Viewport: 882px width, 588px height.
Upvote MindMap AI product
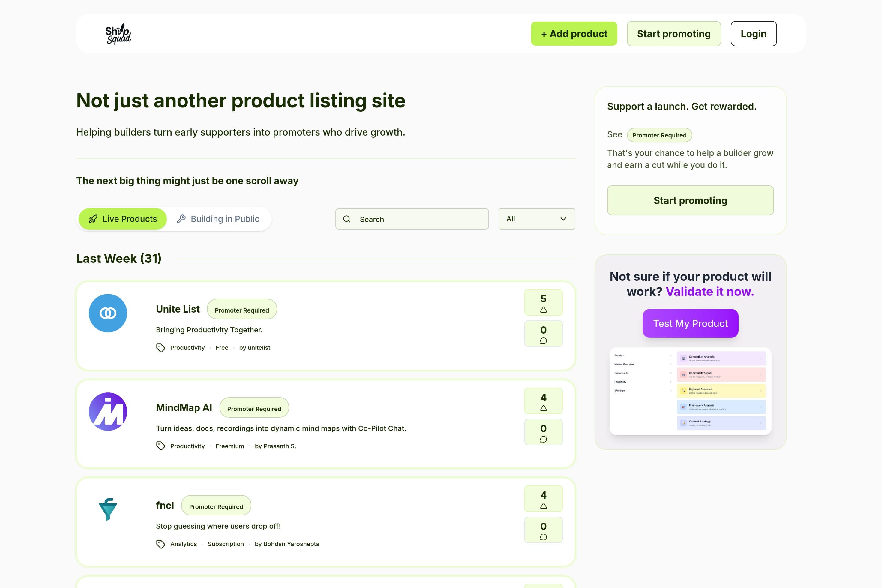click(x=543, y=401)
